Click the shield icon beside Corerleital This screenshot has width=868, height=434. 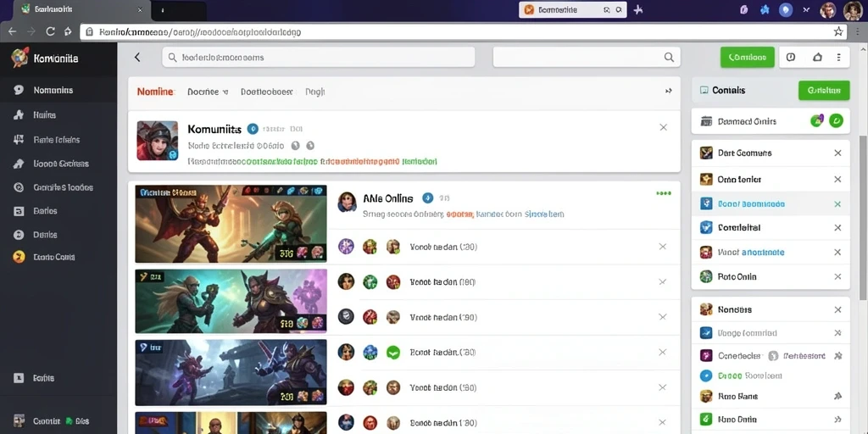click(706, 227)
